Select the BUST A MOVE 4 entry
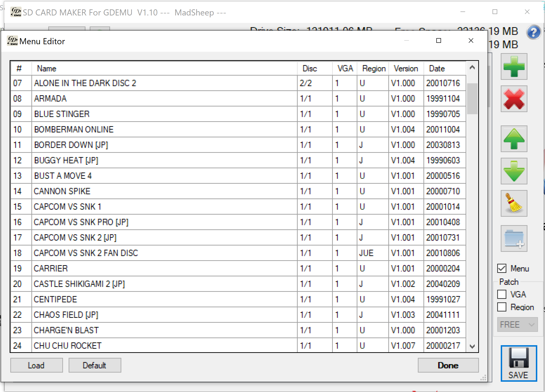The height and width of the screenshot is (392, 545). click(238, 176)
